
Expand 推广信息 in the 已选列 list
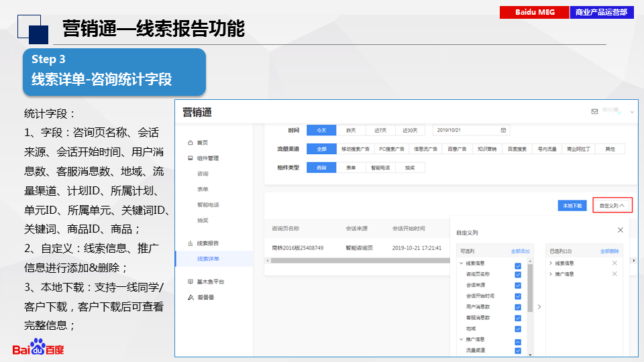coord(551,274)
